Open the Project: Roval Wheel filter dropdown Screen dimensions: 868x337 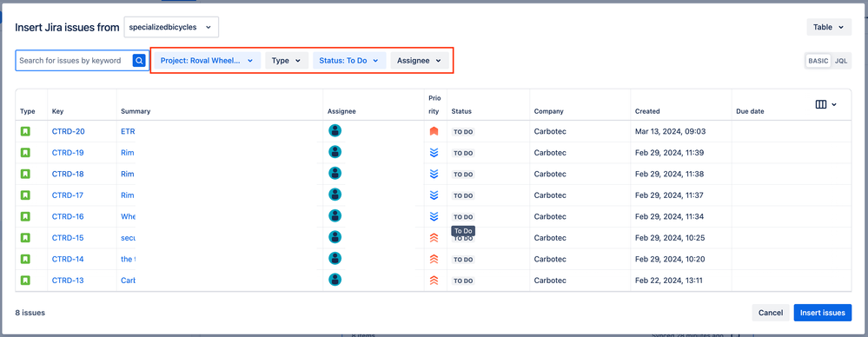207,61
